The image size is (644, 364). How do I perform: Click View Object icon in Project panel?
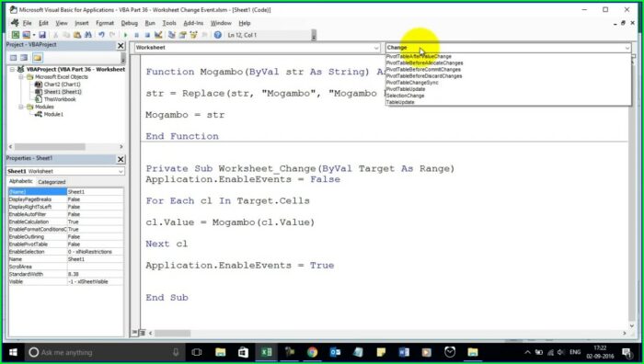[25, 58]
